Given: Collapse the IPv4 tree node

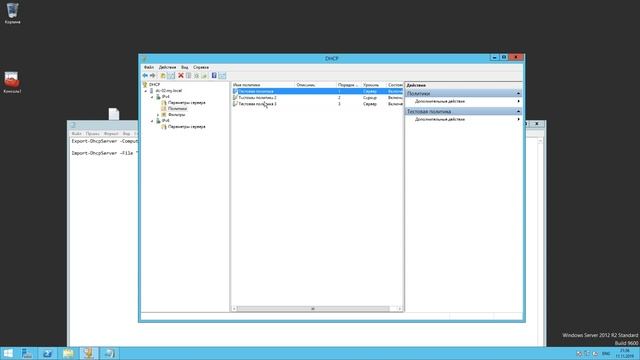Looking at the screenshot, I should (x=152, y=97).
